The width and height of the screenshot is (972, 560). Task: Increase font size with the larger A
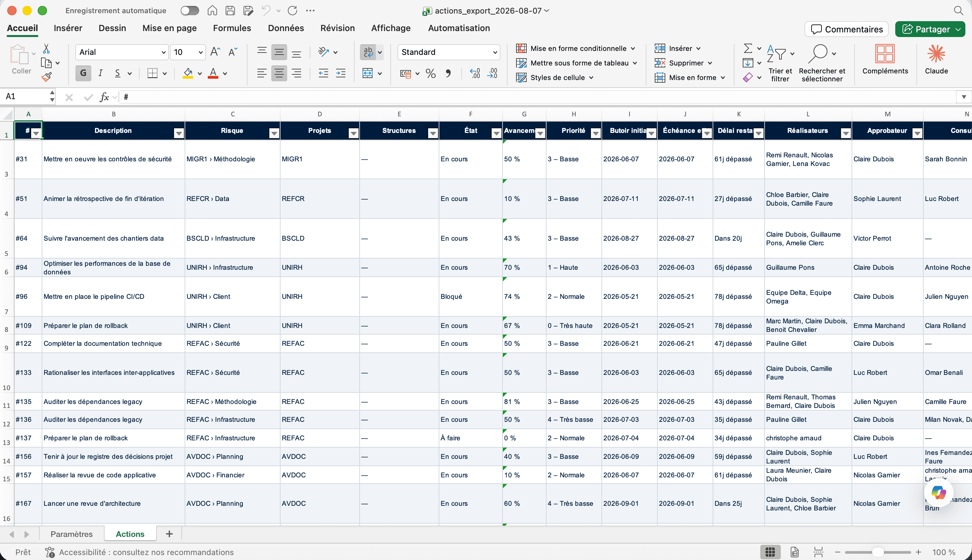pyautogui.click(x=215, y=52)
